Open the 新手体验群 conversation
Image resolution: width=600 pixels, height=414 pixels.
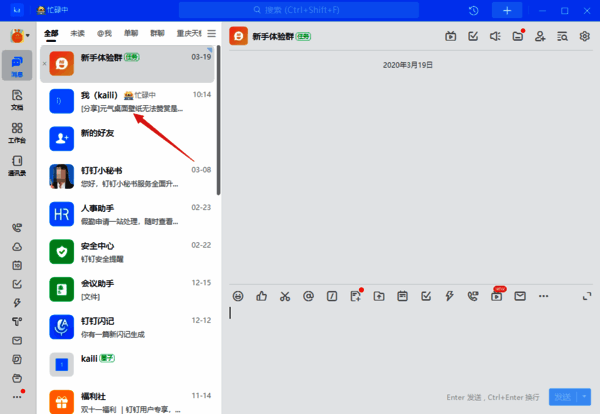tap(127, 64)
